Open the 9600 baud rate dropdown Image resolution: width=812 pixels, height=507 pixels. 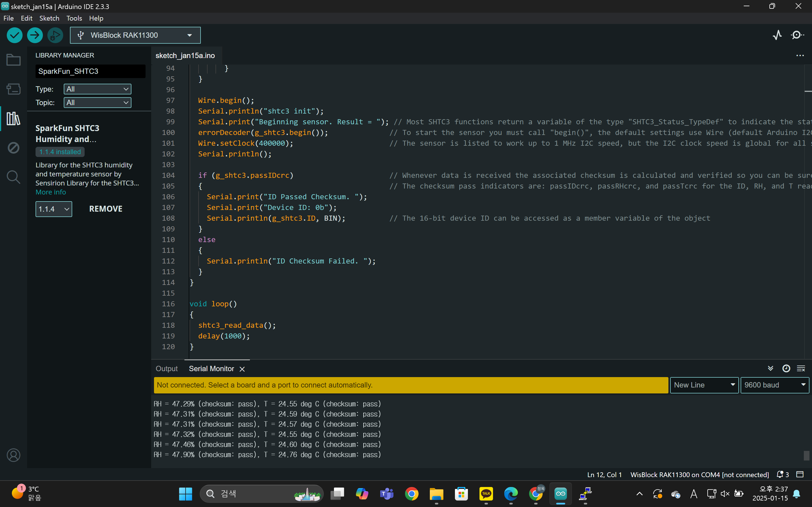[775, 385]
